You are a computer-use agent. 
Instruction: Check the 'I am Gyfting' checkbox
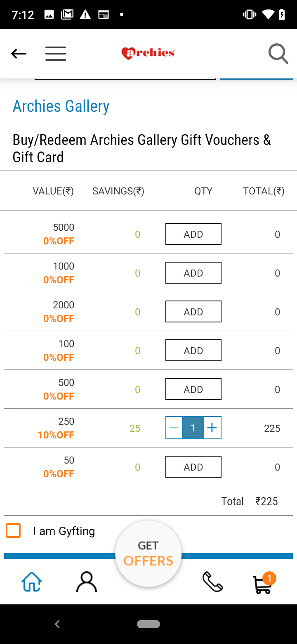14,530
